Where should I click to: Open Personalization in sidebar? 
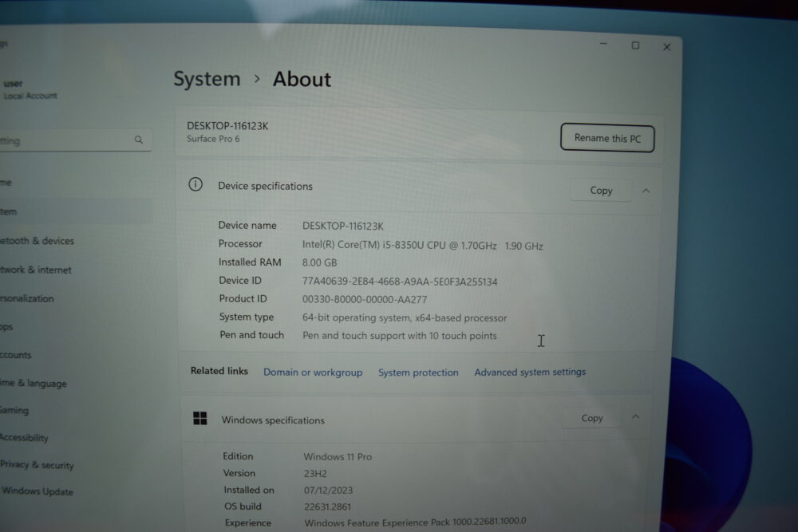27,298
